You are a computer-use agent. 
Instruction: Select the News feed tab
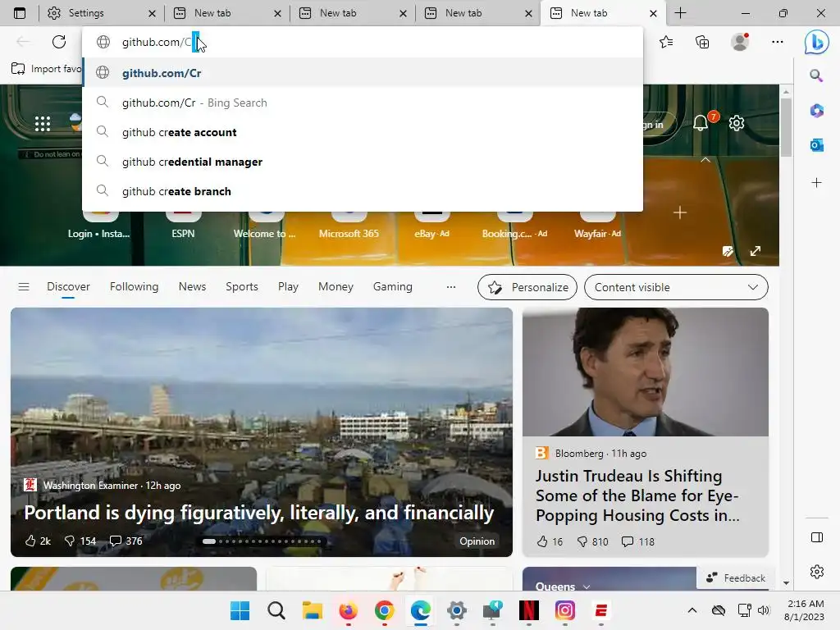coord(192,287)
